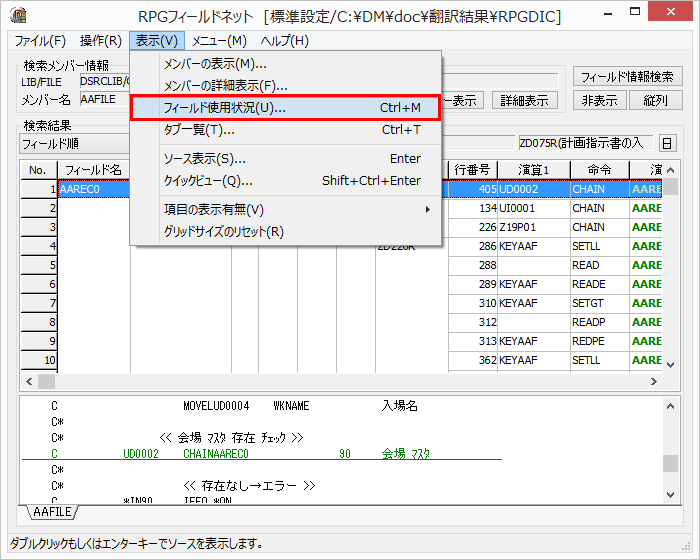Click the メンバー名 AAFILE field

(x=105, y=99)
